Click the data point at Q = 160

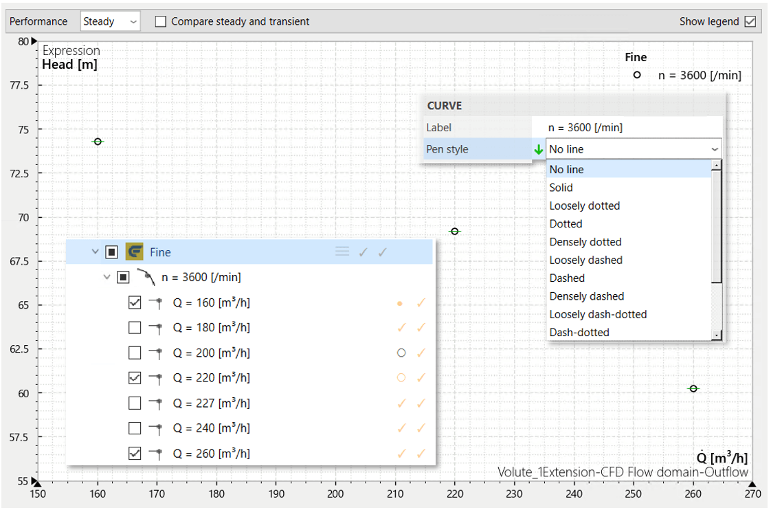(98, 142)
